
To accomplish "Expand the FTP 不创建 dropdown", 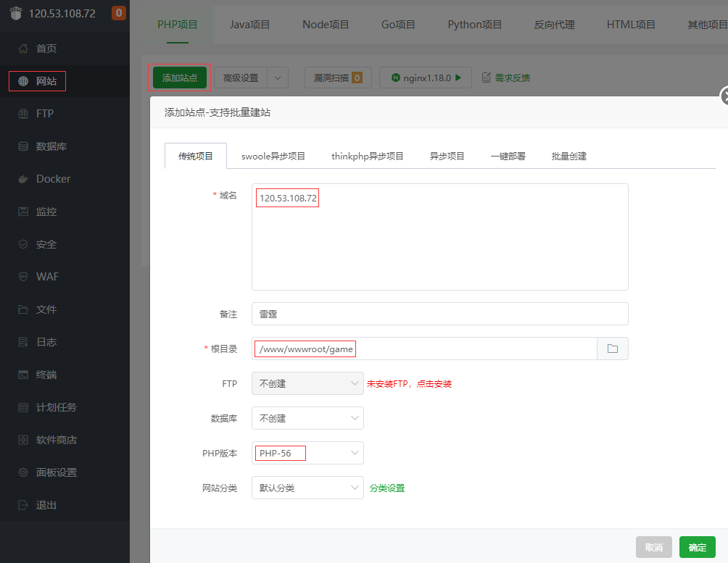I will (307, 383).
